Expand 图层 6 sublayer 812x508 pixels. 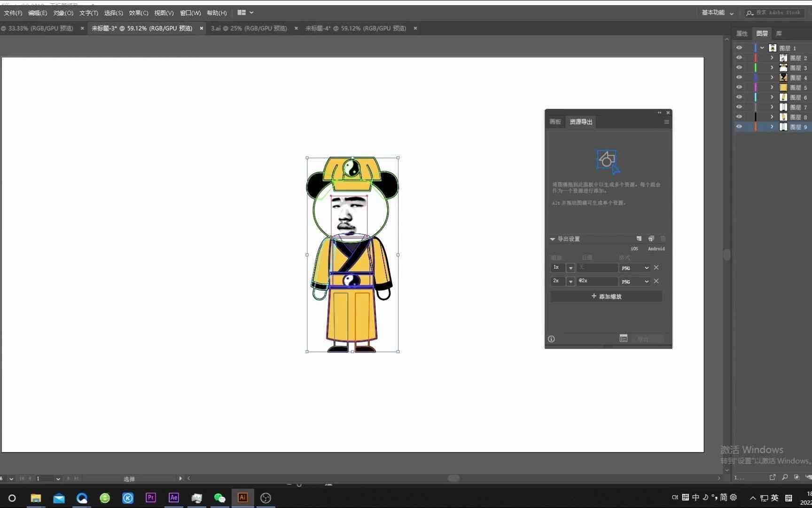(x=772, y=97)
